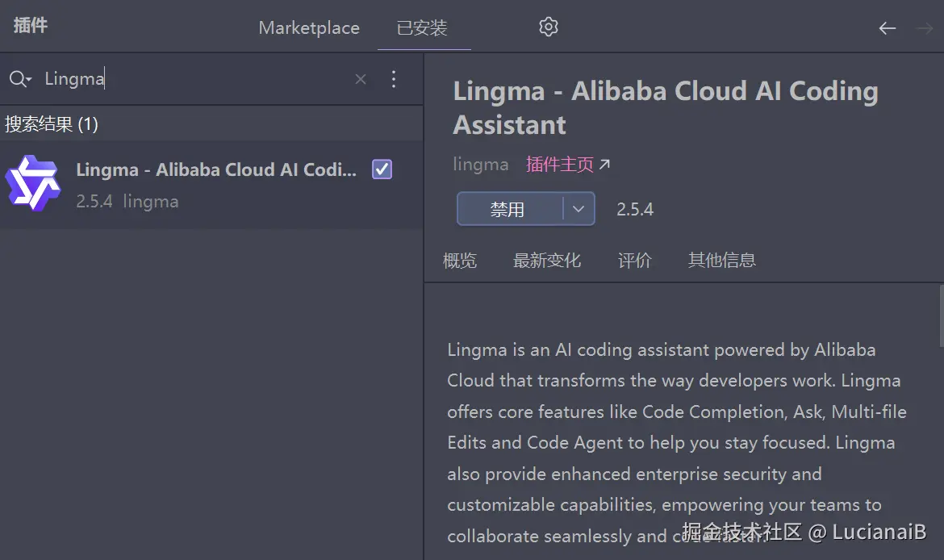The width and height of the screenshot is (944, 560).
Task: Show the 评价 tab
Action: click(x=634, y=261)
